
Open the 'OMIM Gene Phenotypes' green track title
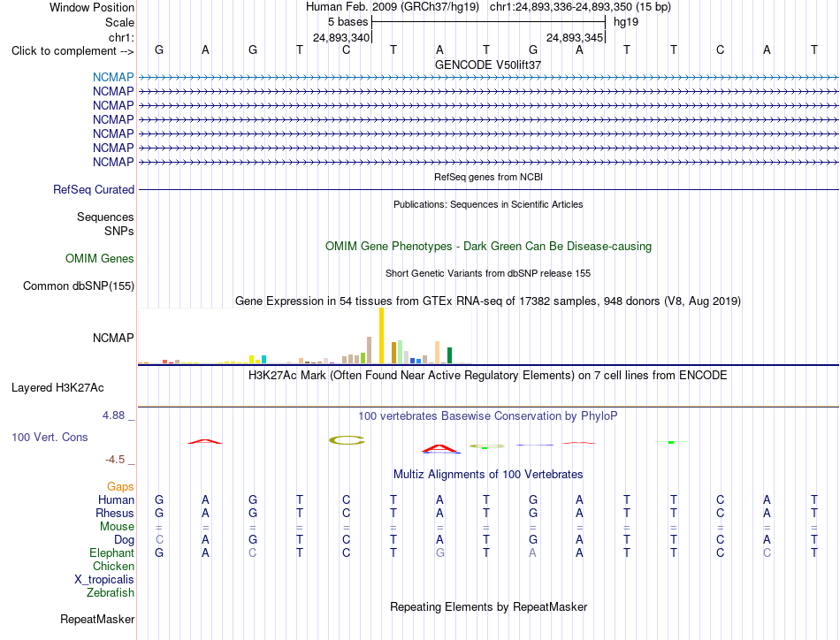pyautogui.click(x=489, y=247)
